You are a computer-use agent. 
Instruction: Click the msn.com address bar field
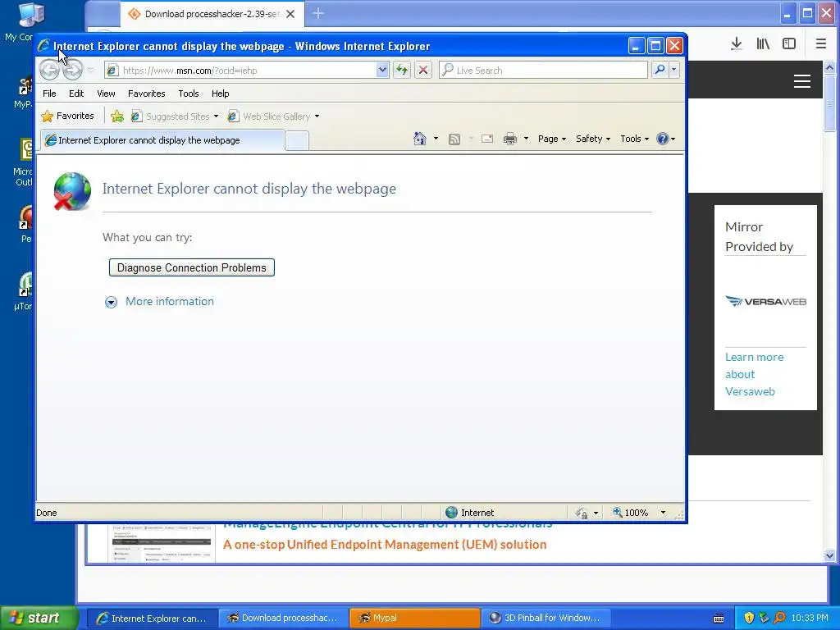click(x=246, y=71)
